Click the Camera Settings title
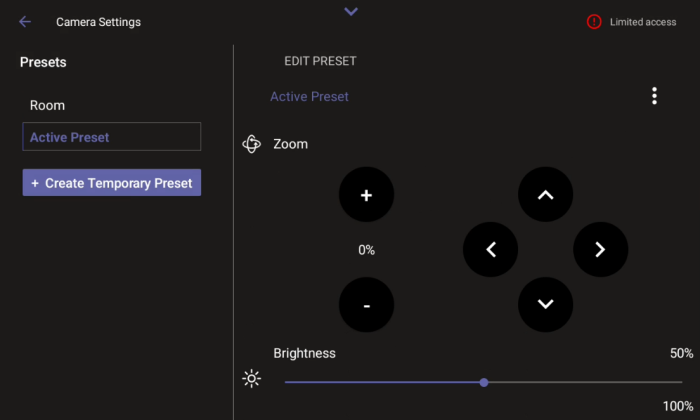 coord(98,22)
